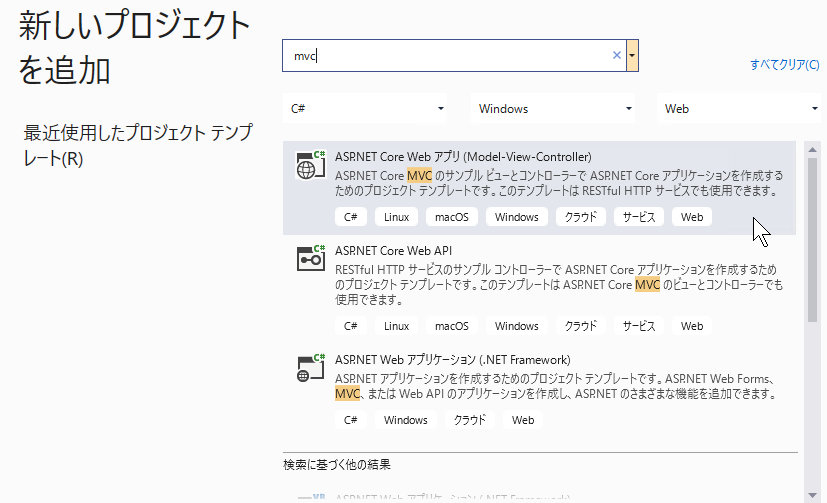
Task: Click the すべてクリア(C) link
Action: [x=784, y=64]
